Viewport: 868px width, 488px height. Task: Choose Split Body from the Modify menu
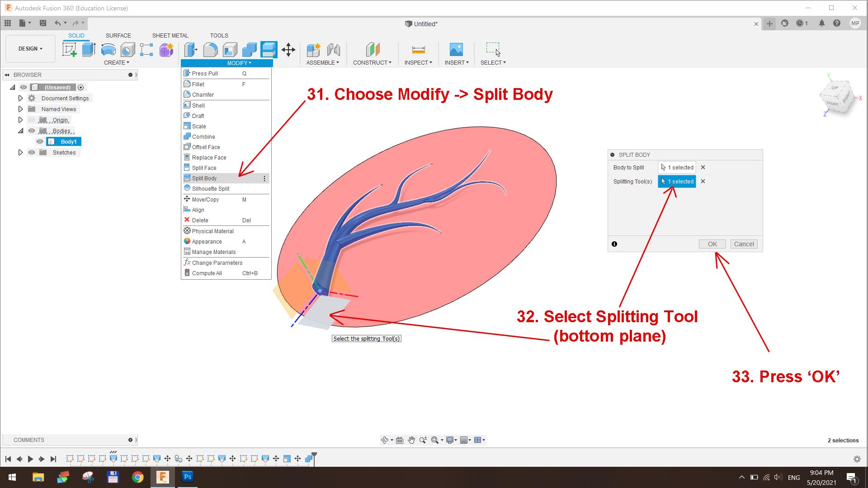click(x=204, y=178)
